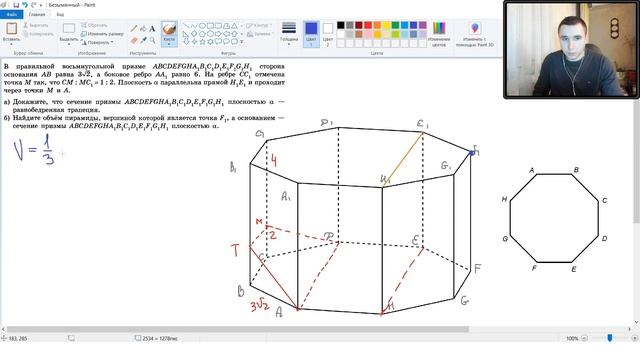Choose the dark red color swatch
This screenshot has width=640, height=360.
click(359, 25)
